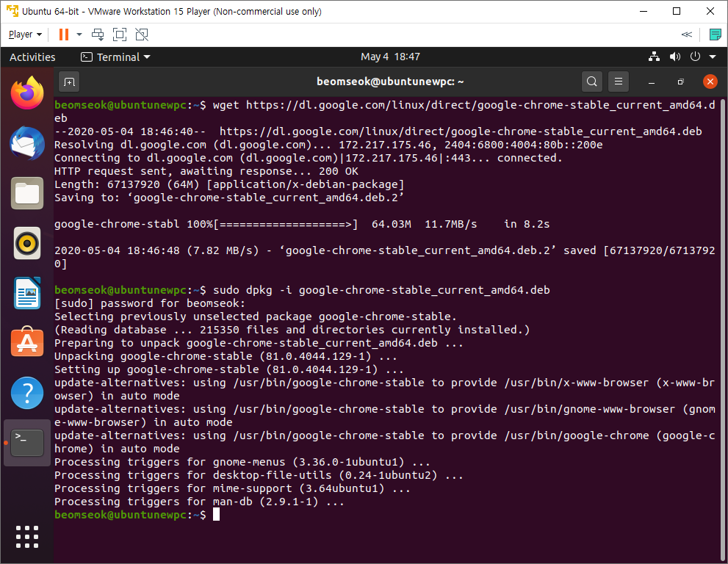
Task: Click 'Processing triggers for mime-support' line
Action: pyautogui.click(x=232, y=489)
